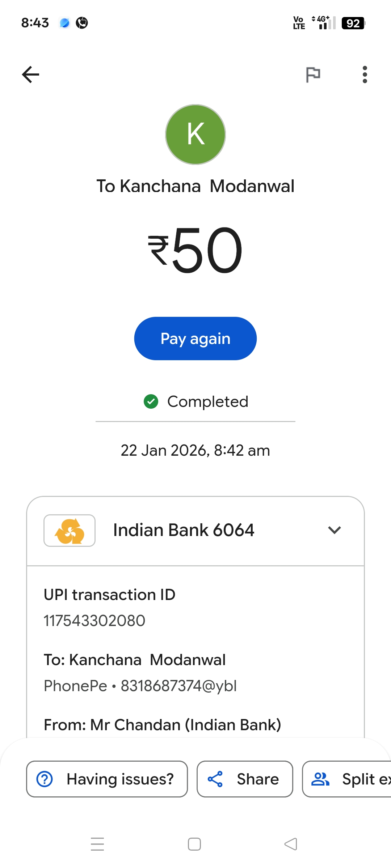The image size is (391, 868).
Task: Tap the Android back triangle button
Action: click(x=291, y=844)
